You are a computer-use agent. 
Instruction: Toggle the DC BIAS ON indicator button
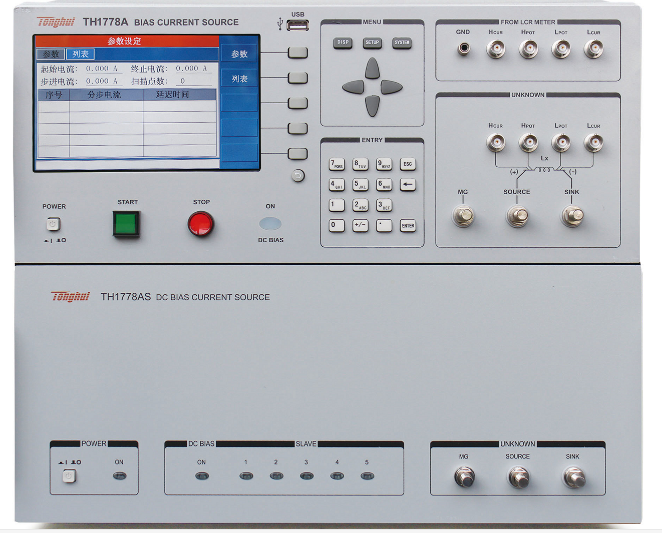(x=270, y=223)
